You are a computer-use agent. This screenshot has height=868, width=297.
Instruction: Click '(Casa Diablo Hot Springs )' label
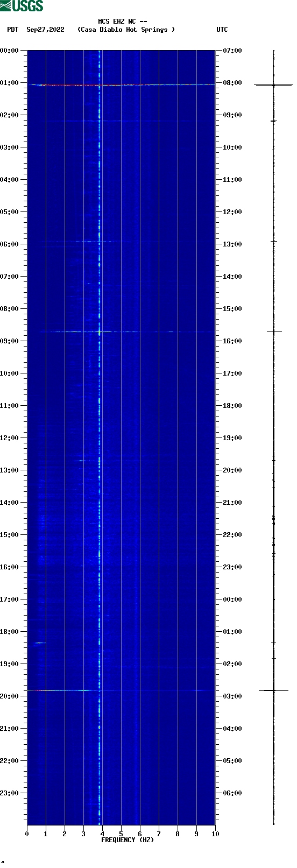pos(126,30)
